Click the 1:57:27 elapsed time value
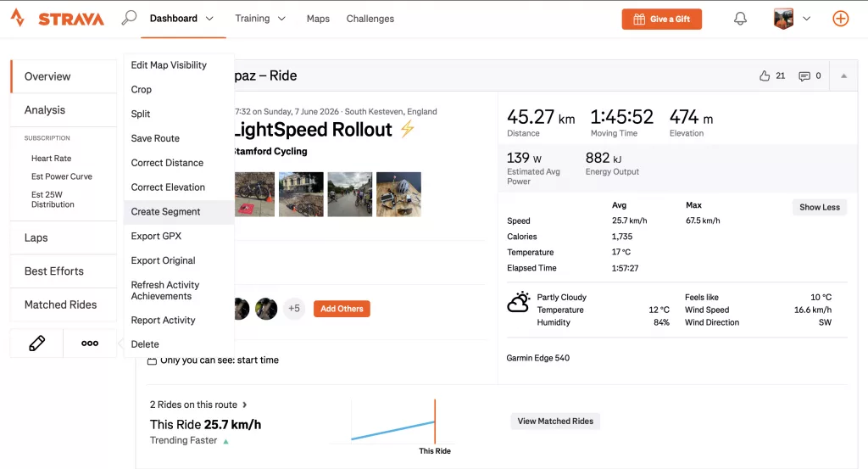This screenshot has height=469, width=868. 625,268
